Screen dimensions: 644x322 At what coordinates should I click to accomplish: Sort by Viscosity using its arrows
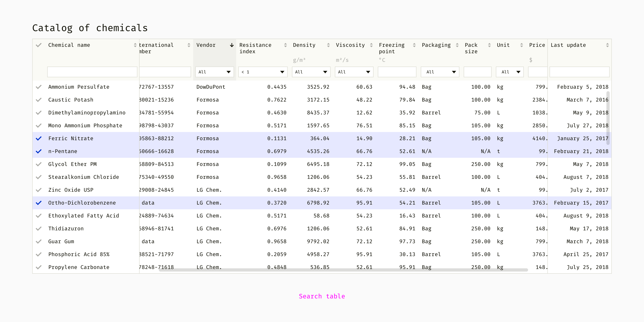[371, 45]
